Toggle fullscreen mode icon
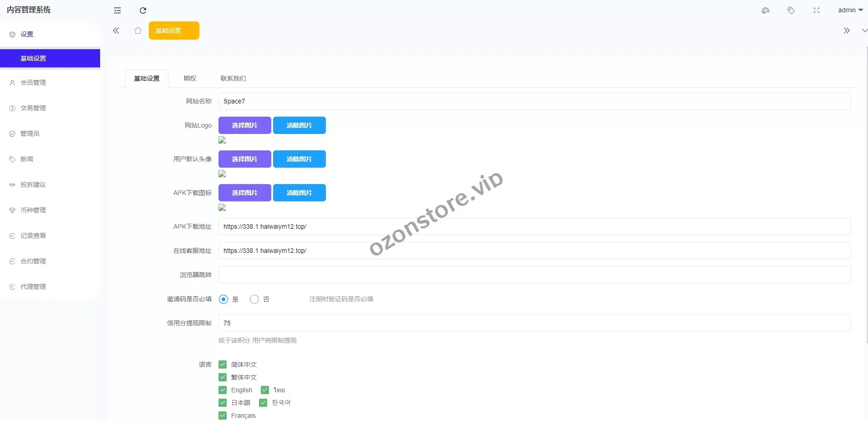Image resolution: width=868 pixels, height=421 pixels. pos(817,10)
